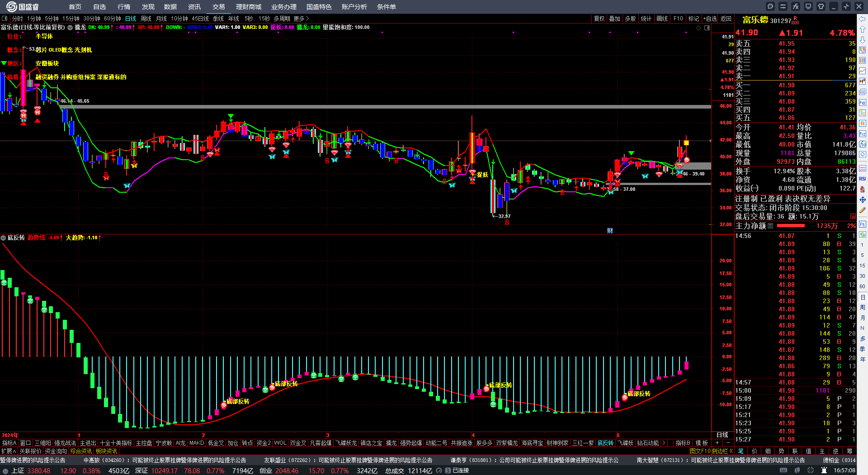The image size is (868, 475).
Task: Expand the 扩展 panel toggle
Action: [x=9, y=451]
